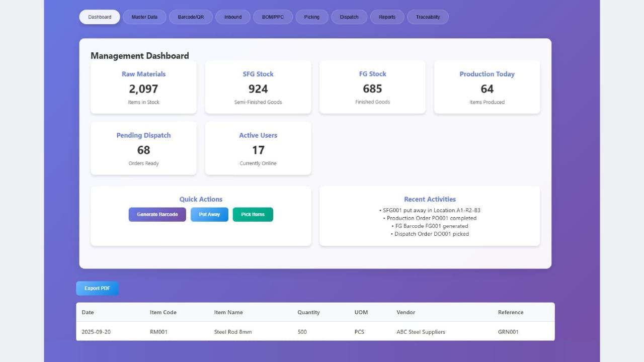
Task: View the Reports tab
Action: (x=387, y=17)
